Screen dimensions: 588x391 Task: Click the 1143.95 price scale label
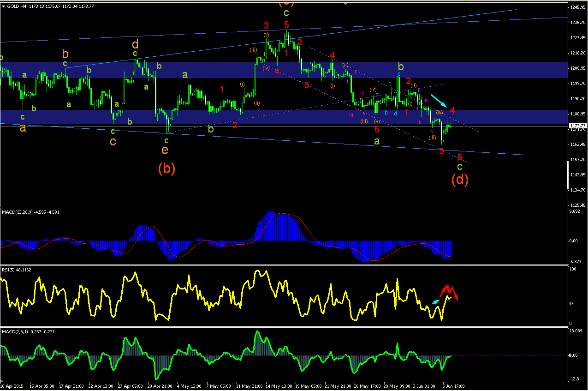pos(578,175)
